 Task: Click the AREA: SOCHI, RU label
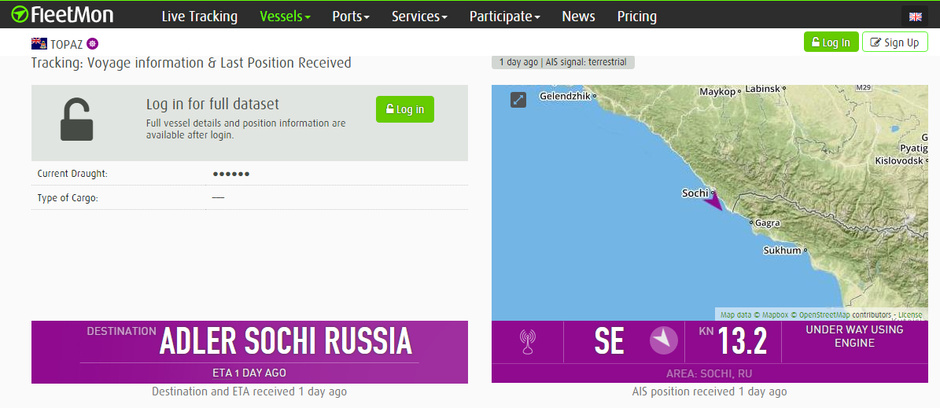coord(709,374)
